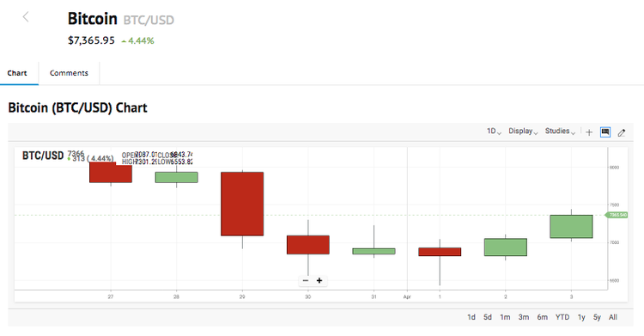Switch to the Comments tab
This screenshot has width=644, height=336.
69,73
